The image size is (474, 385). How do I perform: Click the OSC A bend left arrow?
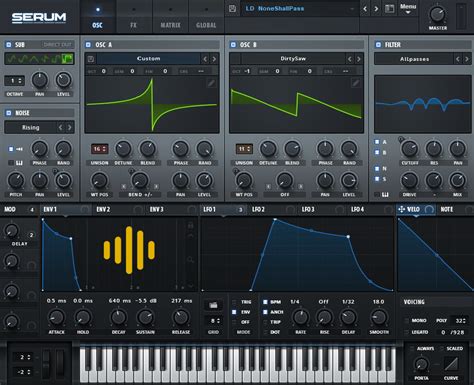(124, 186)
